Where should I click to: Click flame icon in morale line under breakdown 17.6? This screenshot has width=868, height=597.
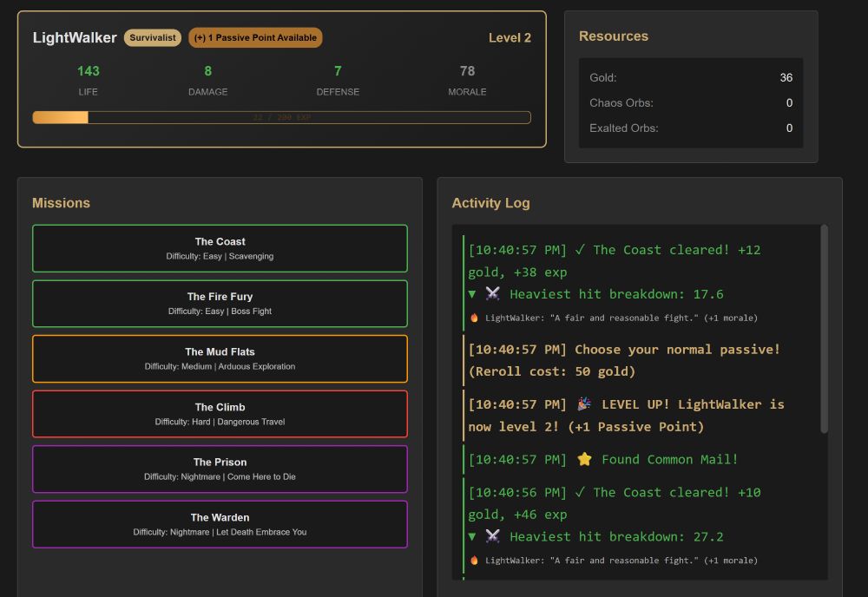[474, 318]
